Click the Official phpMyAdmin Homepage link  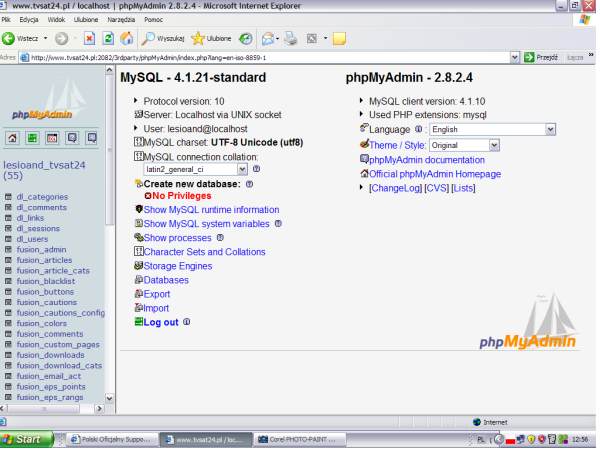point(435,174)
